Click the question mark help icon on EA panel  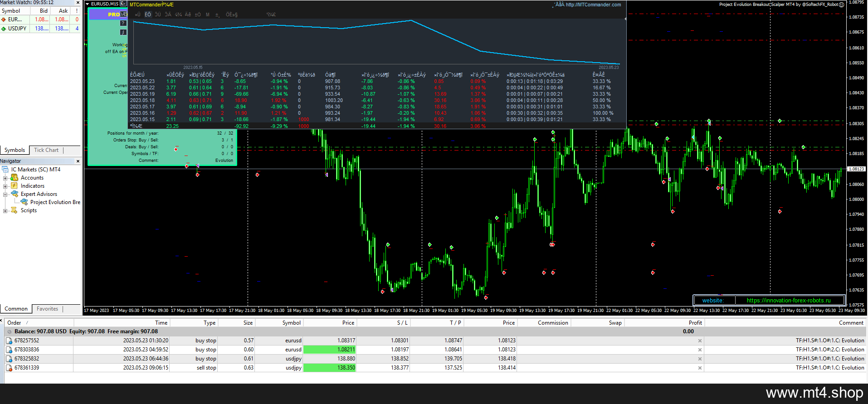click(x=123, y=23)
